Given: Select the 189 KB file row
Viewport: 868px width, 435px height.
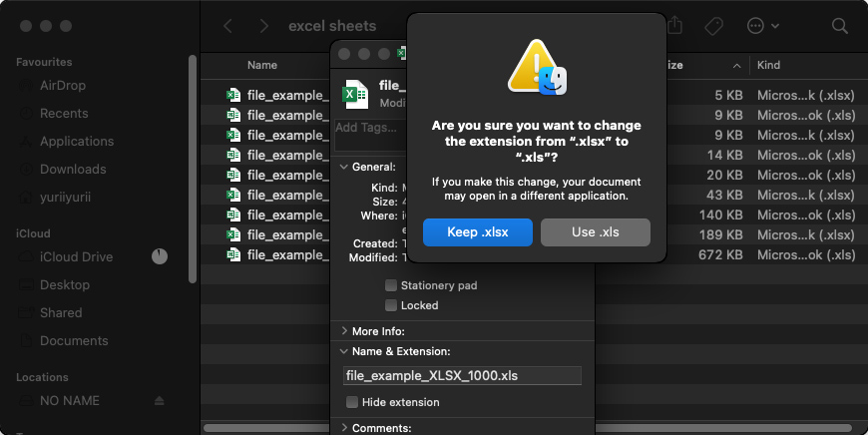Looking at the screenshot, I should click(x=534, y=234).
